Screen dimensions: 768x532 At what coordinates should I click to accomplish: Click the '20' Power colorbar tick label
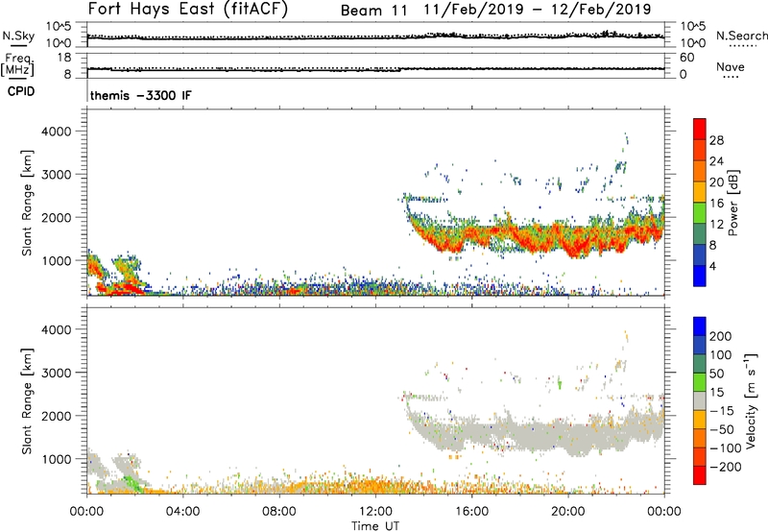[716, 182]
